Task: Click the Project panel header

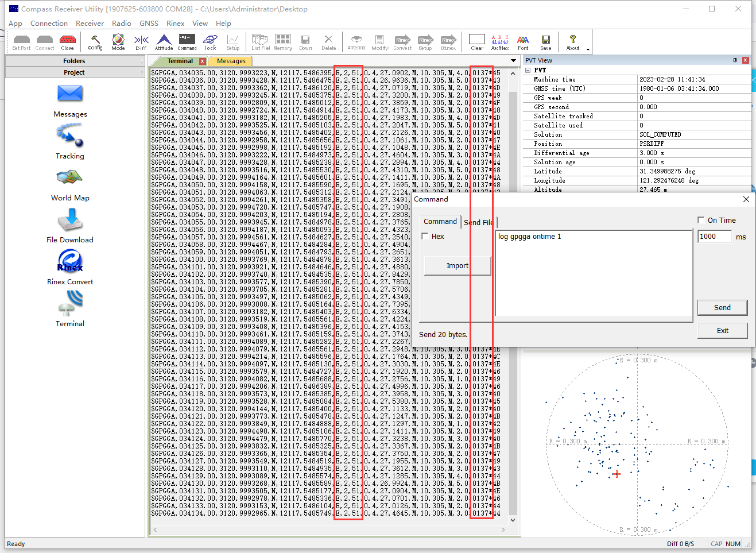Action: 74,72
